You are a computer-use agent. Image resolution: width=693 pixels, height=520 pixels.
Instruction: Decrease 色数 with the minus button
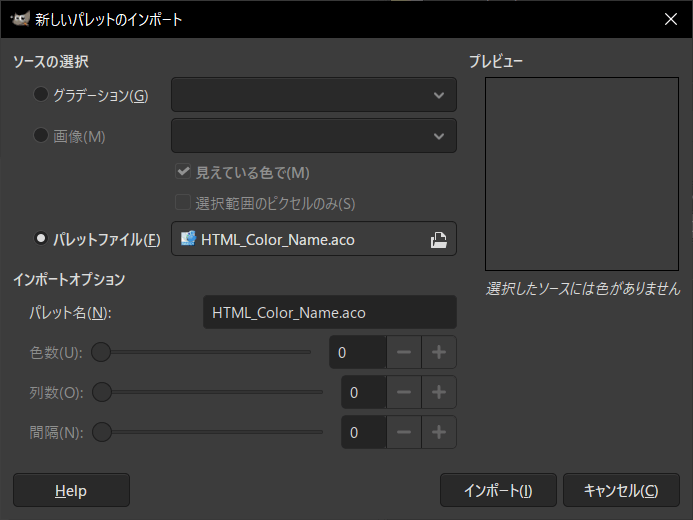tap(404, 352)
